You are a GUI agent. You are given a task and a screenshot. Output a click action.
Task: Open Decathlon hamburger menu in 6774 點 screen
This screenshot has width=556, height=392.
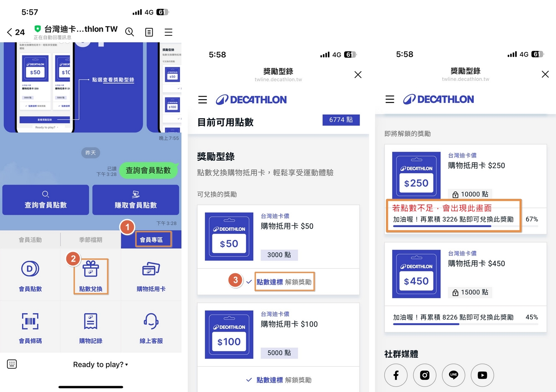click(203, 100)
